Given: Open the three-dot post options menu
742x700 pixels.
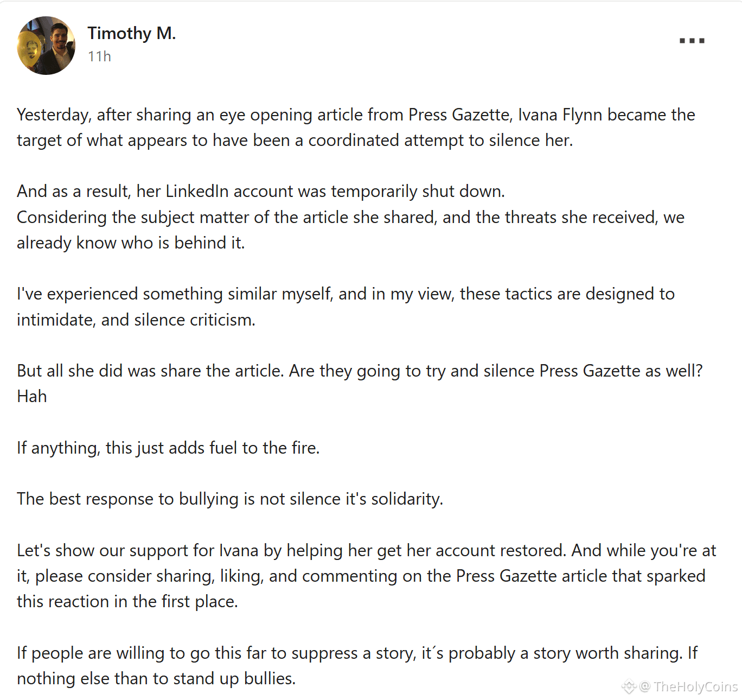Looking at the screenshot, I should (x=692, y=41).
